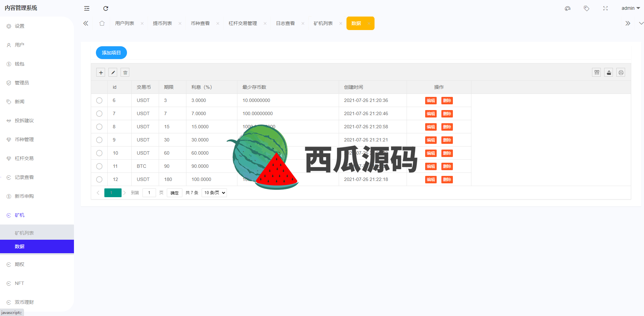This screenshot has width=644, height=316.
Task: Click the print table icon
Action: pos(621,72)
